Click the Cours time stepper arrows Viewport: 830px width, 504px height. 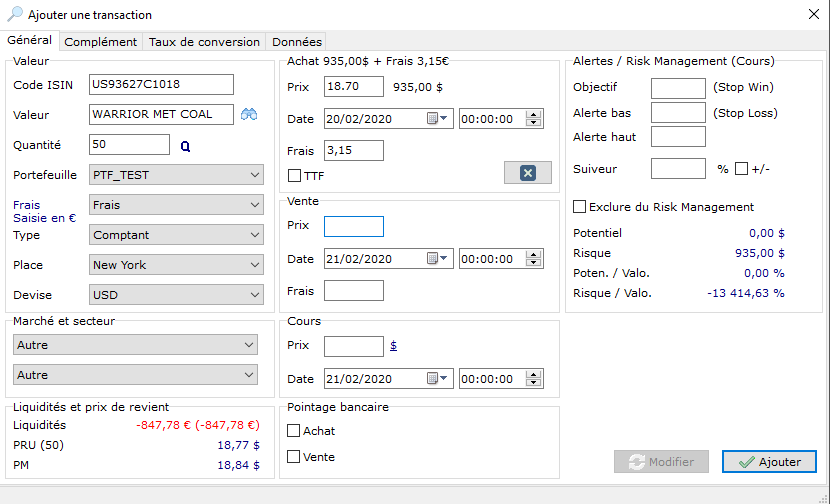[x=534, y=379]
